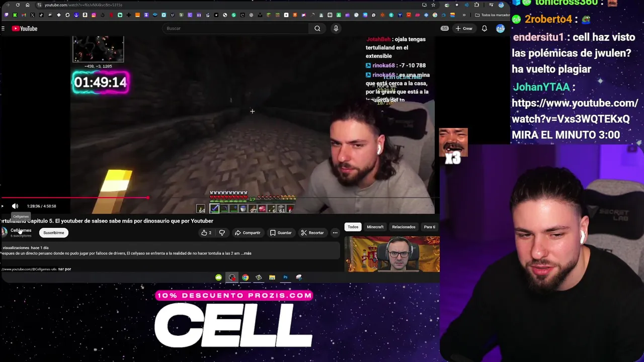The image size is (644, 362).
Task: Click the Recortar clip button
Action: click(x=312, y=233)
